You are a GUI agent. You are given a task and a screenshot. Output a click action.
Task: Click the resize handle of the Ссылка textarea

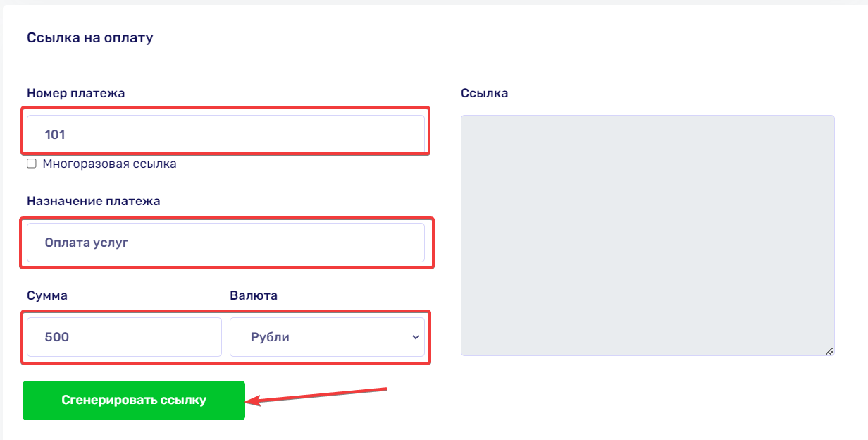[x=829, y=350]
